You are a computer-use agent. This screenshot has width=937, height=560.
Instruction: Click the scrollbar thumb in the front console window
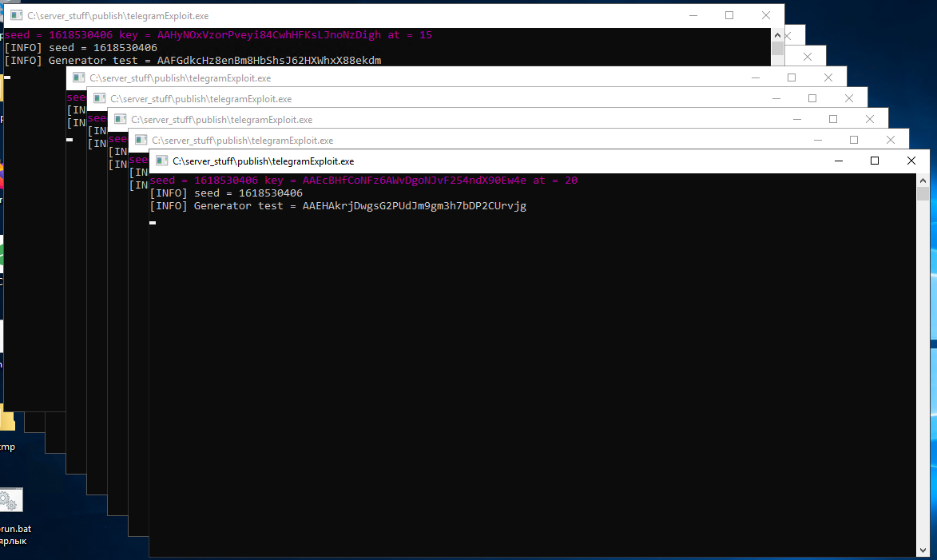coord(923,193)
